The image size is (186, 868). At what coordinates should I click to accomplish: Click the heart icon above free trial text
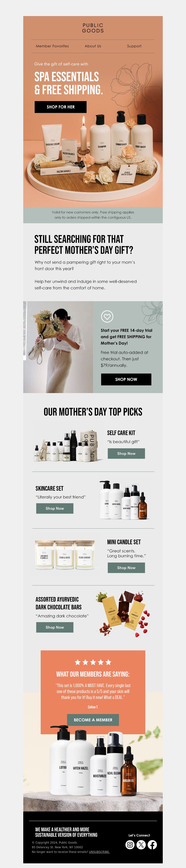(107, 316)
